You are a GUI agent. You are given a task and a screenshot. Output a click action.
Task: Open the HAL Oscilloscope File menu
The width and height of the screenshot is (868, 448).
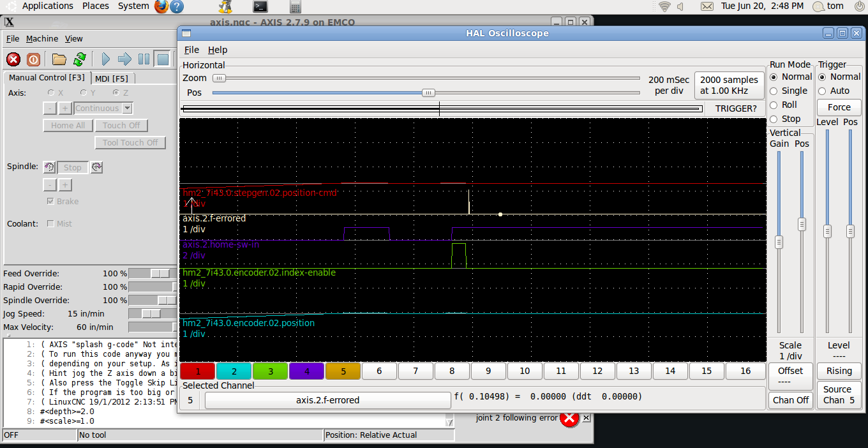pos(191,50)
